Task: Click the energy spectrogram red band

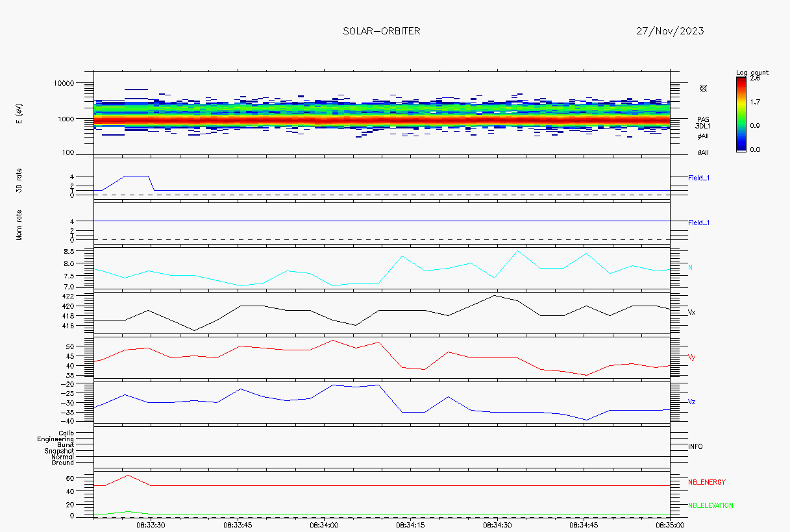Action: pyautogui.click(x=382, y=121)
